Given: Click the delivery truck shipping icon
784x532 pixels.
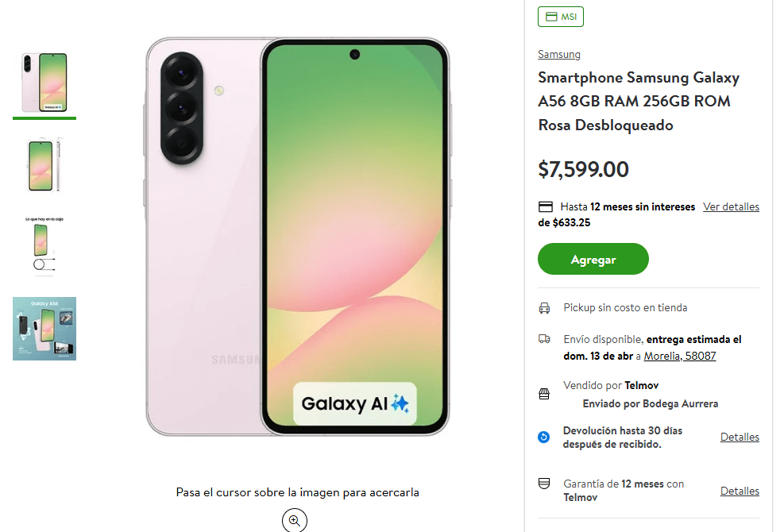Looking at the screenshot, I should pos(544,339).
